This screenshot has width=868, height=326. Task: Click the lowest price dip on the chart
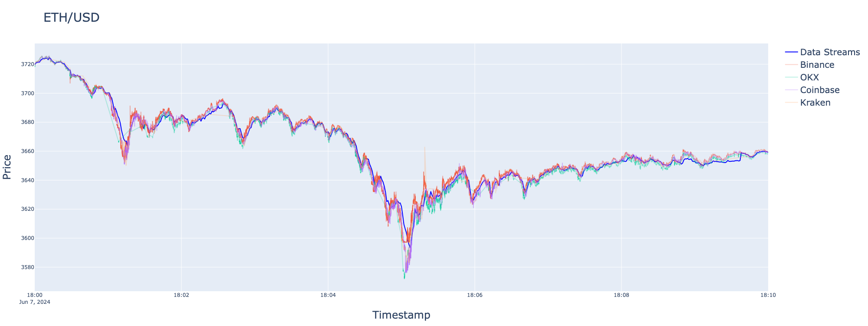coord(404,278)
